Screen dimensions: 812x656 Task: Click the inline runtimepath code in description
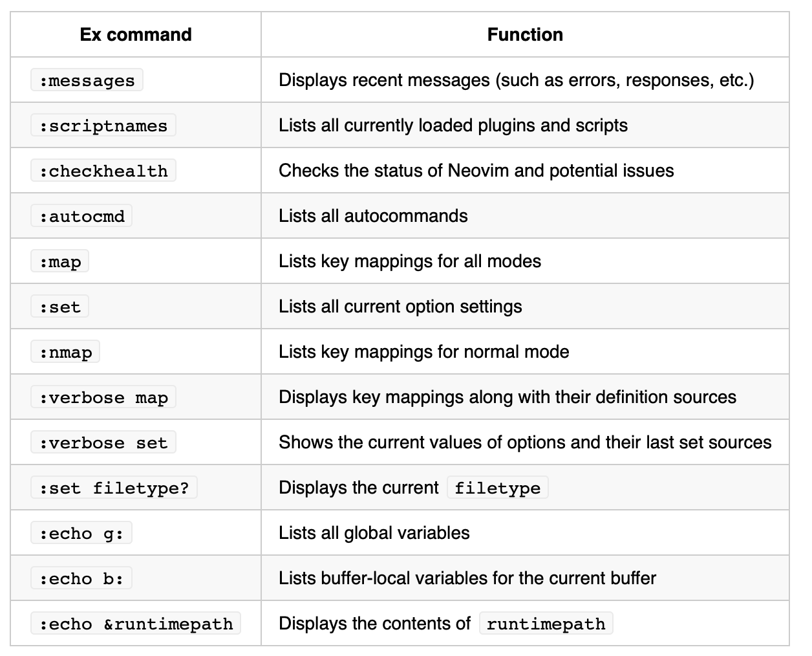(x=546, y=624)
